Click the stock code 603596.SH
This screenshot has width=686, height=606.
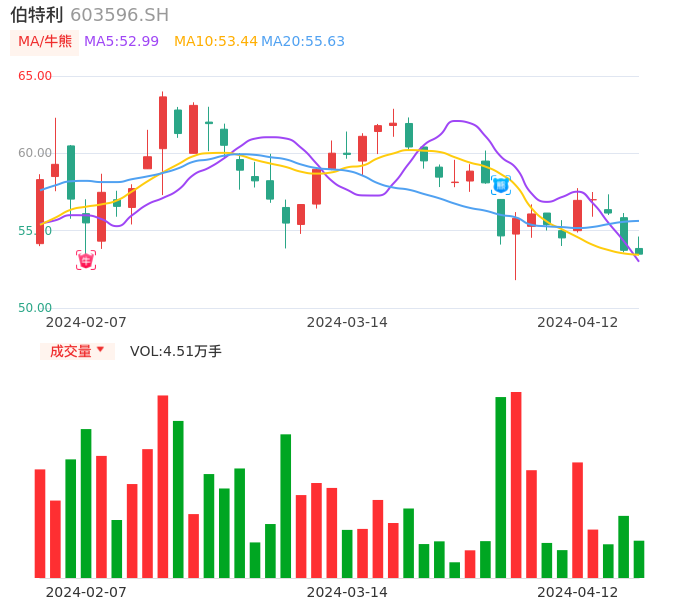coord(120,15)
